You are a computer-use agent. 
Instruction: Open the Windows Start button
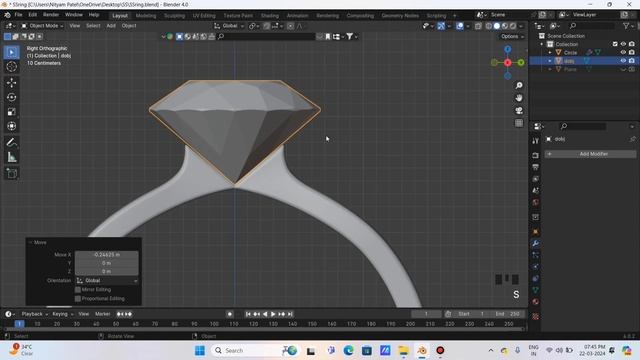tap(200, 350)
